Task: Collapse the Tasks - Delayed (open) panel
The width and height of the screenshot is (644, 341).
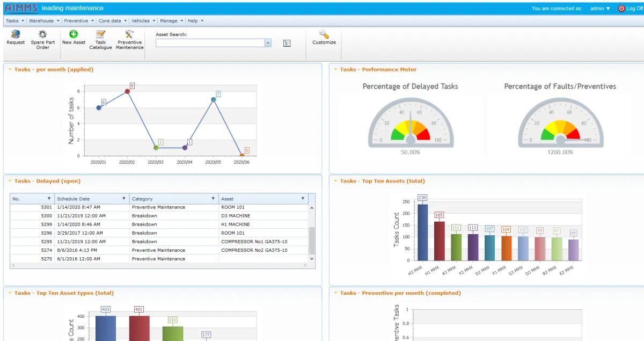Action: tap(10, 181)
